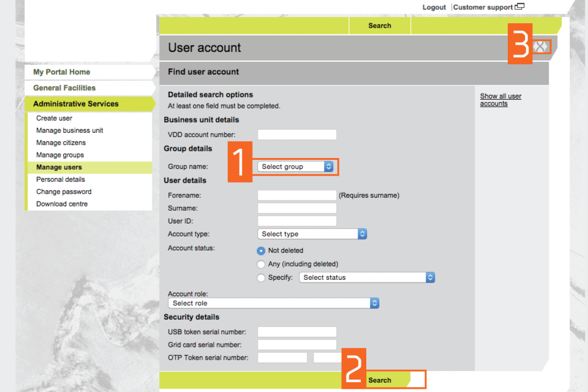Click the Logout link
Screen dimensions: 588x392
434,7
